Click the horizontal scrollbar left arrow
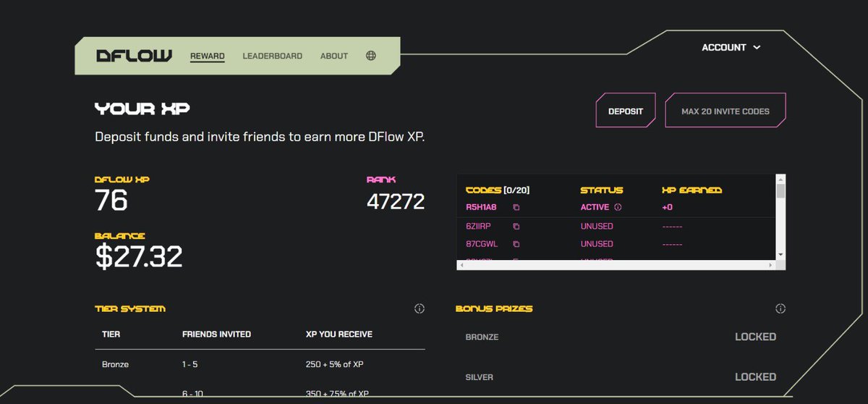The width and height of the screenshot is (868, 404). (461, 266)
